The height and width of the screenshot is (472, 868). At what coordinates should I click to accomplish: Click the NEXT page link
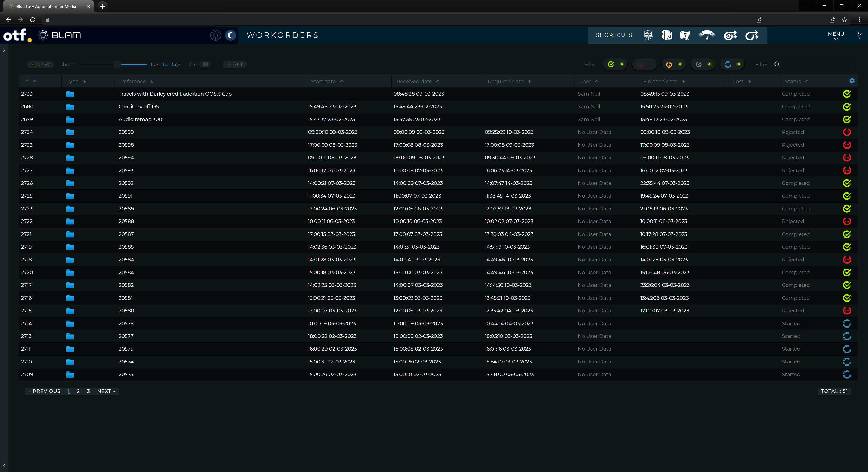click(106, 391)
